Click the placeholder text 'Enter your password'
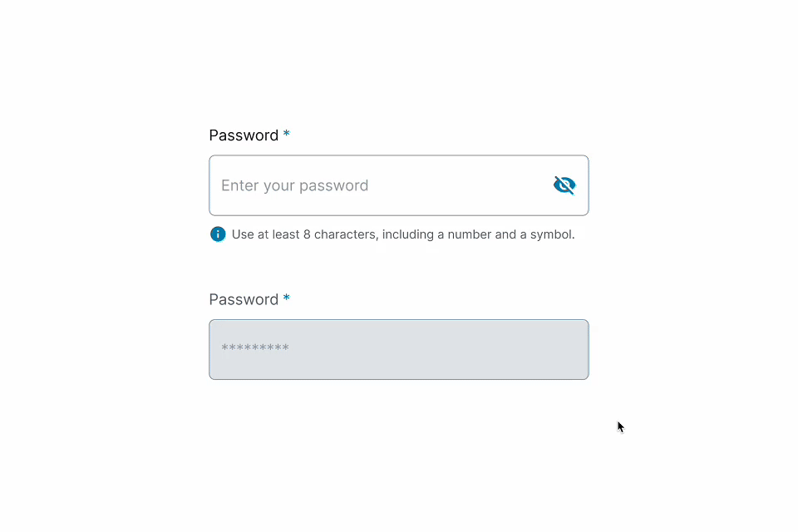This screenshot has height=532, width=798. pyautogui.click(x=294, y=185)
